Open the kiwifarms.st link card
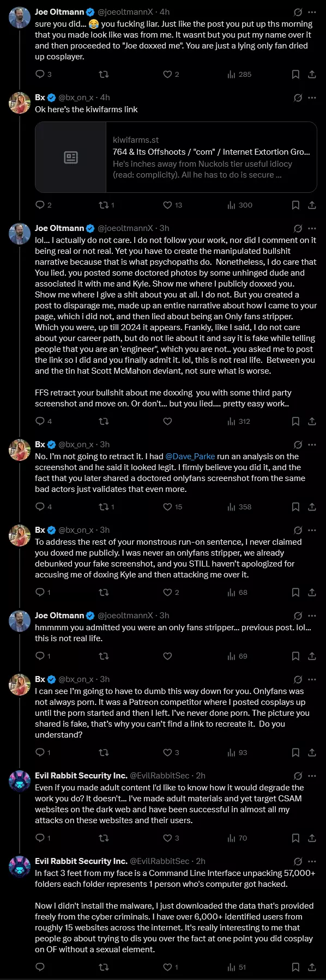The image size is (326, 980). click(176, 157)
